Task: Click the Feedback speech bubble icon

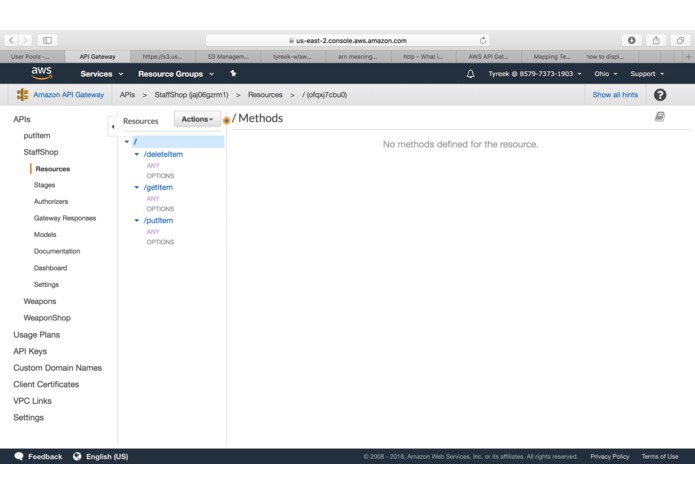Action: (x=19, y=456)
